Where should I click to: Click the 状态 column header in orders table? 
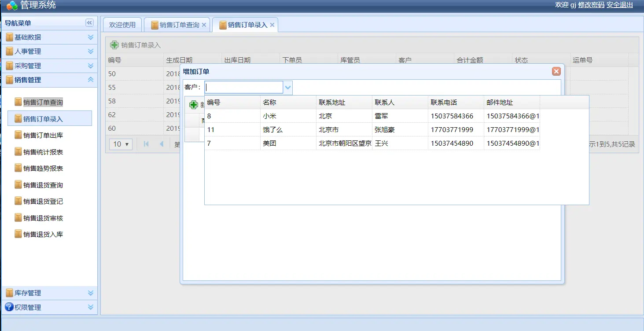click(x=541, y=60)
